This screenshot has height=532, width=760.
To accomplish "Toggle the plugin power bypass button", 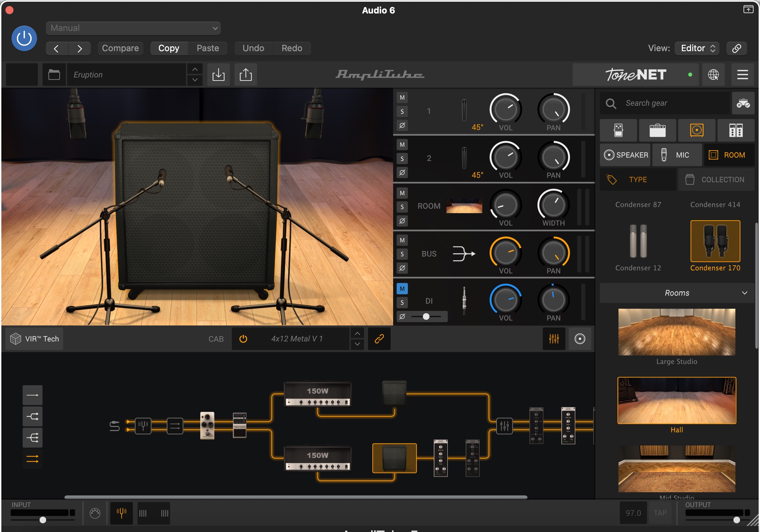I will (x=24, y=38).
